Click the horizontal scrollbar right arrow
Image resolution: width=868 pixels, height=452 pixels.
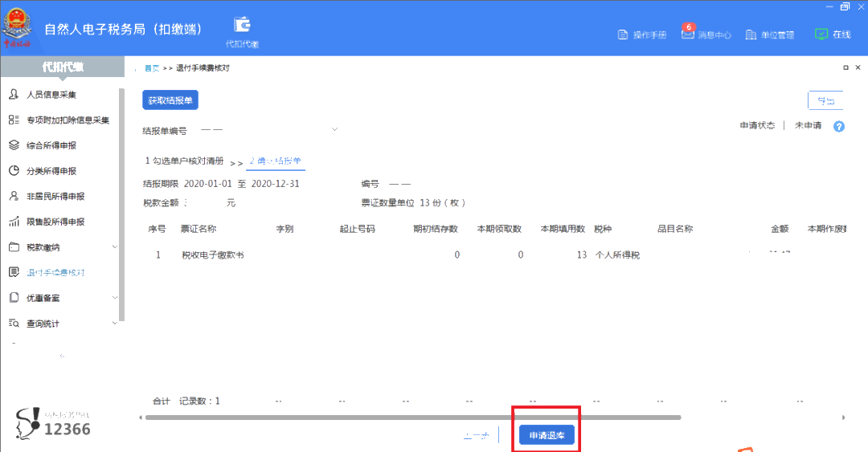843,417
